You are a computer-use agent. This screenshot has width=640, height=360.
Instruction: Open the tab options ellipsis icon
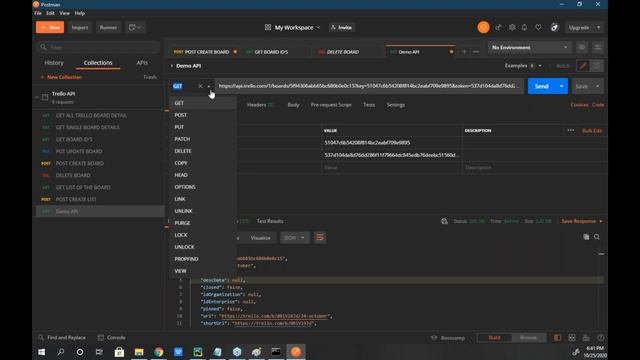tap(476, 52)
